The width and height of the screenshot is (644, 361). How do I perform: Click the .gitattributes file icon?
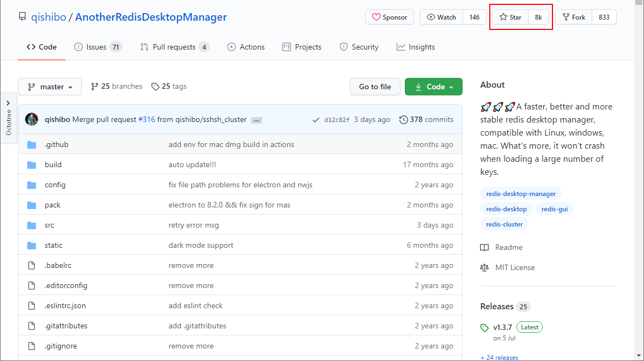coord(32,326)
